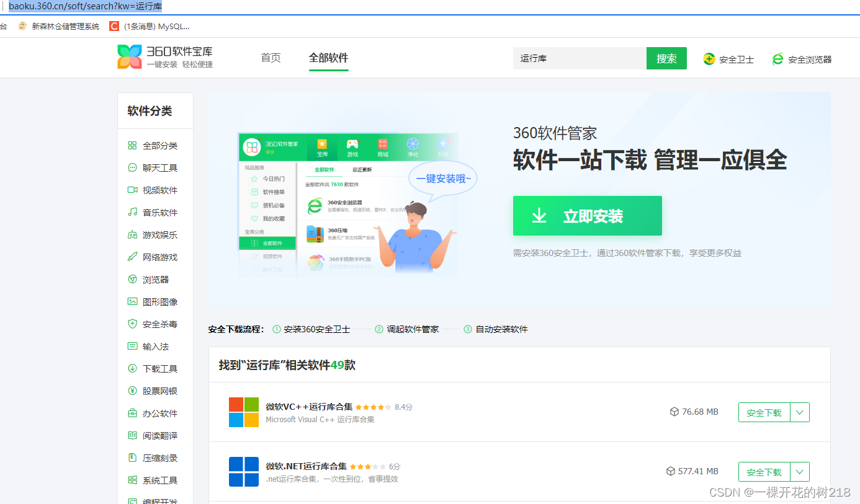Click the Microsoft Visual C++ 运行库合集 description
The height and width of the screenshot is (504, 860).
(320, 420)
